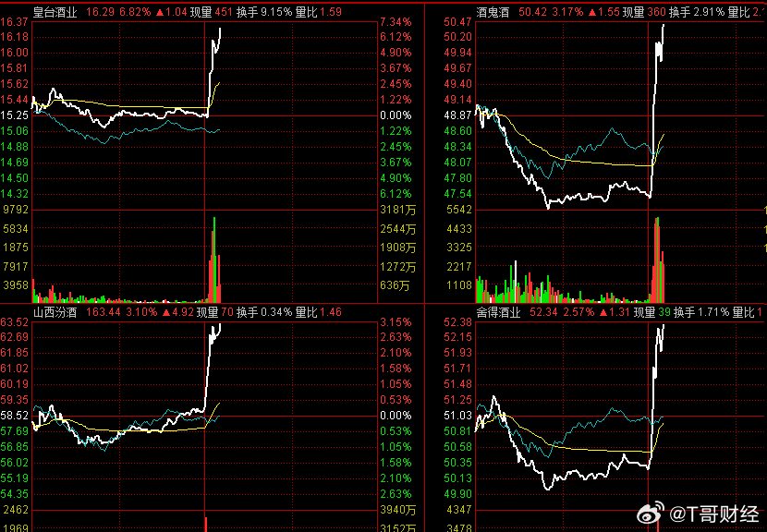The image size is (767, 532).
Task: Click the 5542 volume axis label
Action: pos(459,210)
